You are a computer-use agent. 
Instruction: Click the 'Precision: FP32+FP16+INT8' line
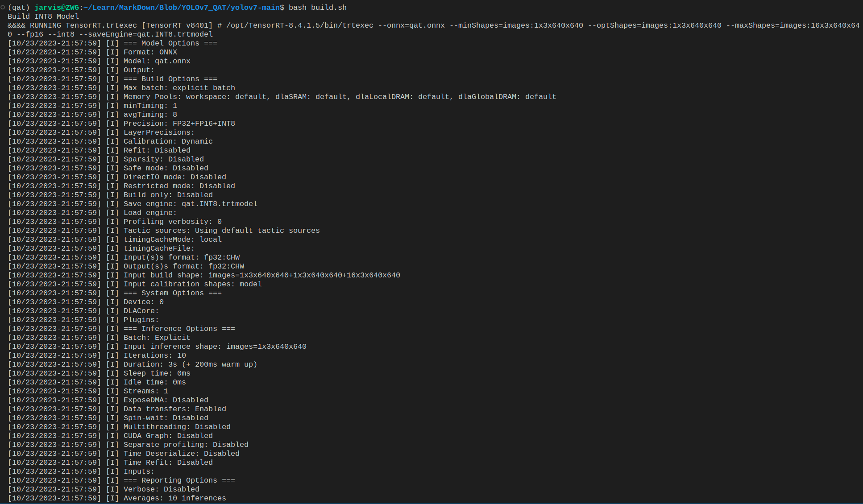pos(179,124)
